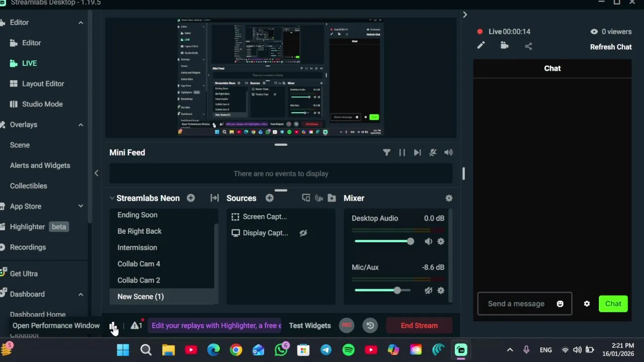Toggle visibility of Display Capture source
The height and width of the screenshot is (362, 644).
click(x=303, y=233)
